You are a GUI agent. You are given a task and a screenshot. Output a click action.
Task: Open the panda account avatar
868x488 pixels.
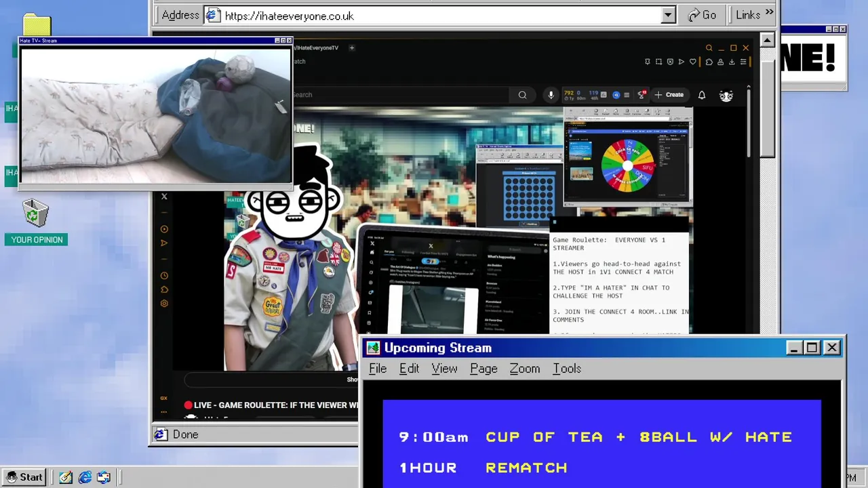tap(726, 95)
